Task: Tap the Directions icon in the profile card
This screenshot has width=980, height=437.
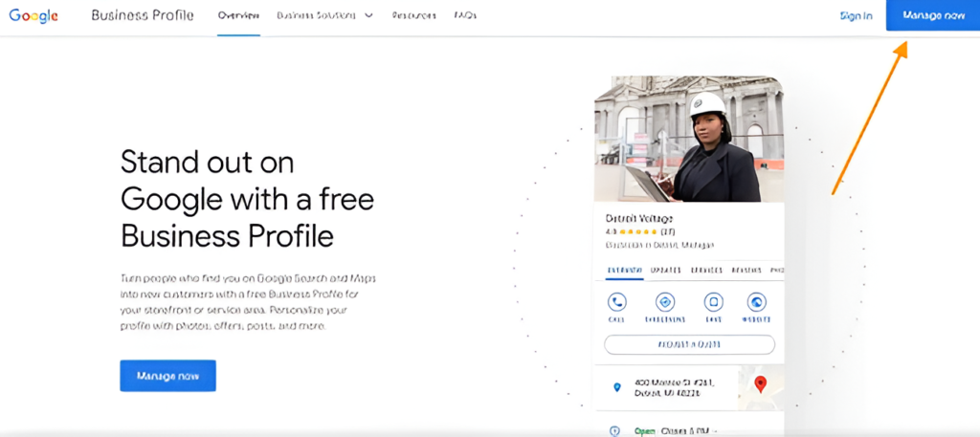Action: (665, 302)
